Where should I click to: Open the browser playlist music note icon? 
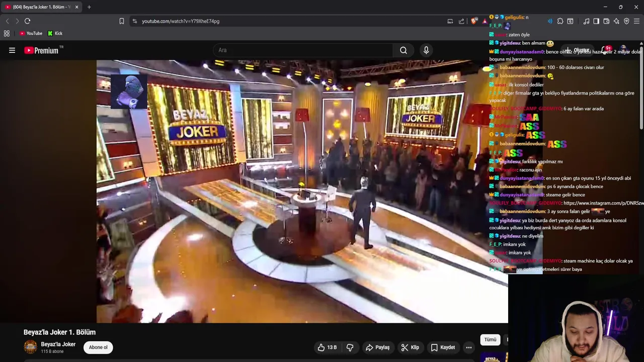point(586,21)
